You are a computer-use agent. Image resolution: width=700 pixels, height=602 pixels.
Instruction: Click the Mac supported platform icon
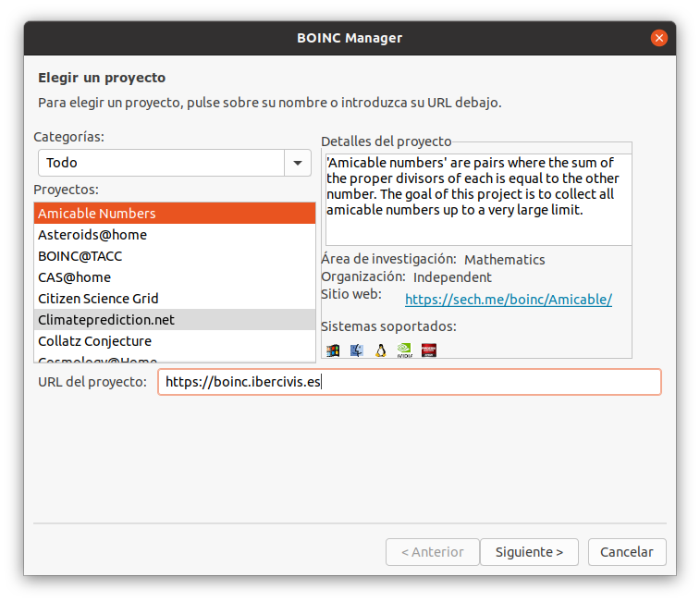click(357, 350)
